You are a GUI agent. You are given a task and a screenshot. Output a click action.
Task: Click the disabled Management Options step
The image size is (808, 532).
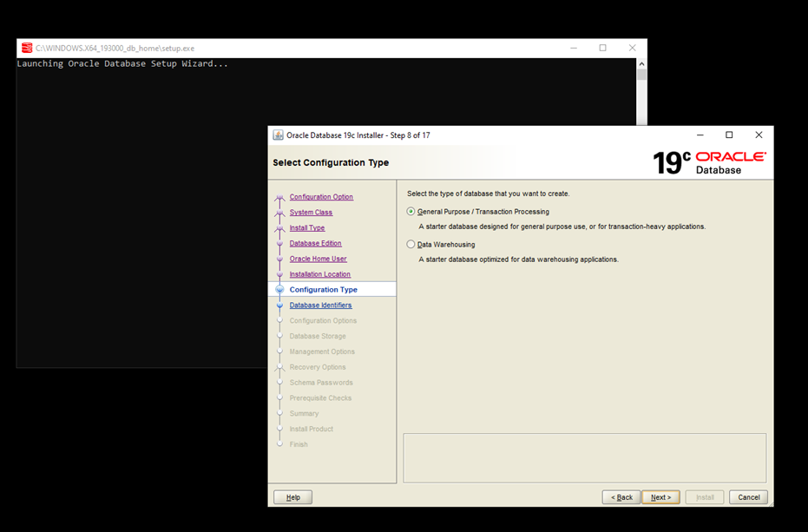[x=322, y=351]
